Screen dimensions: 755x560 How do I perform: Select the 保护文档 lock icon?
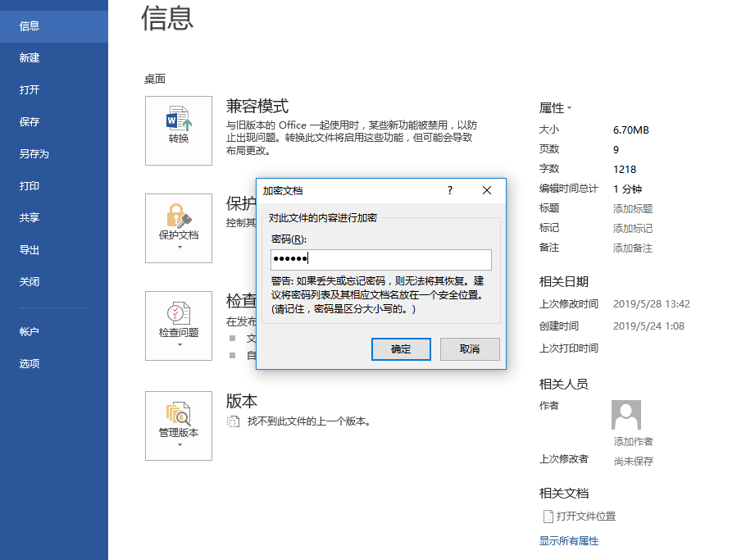[x=178, y=217]
